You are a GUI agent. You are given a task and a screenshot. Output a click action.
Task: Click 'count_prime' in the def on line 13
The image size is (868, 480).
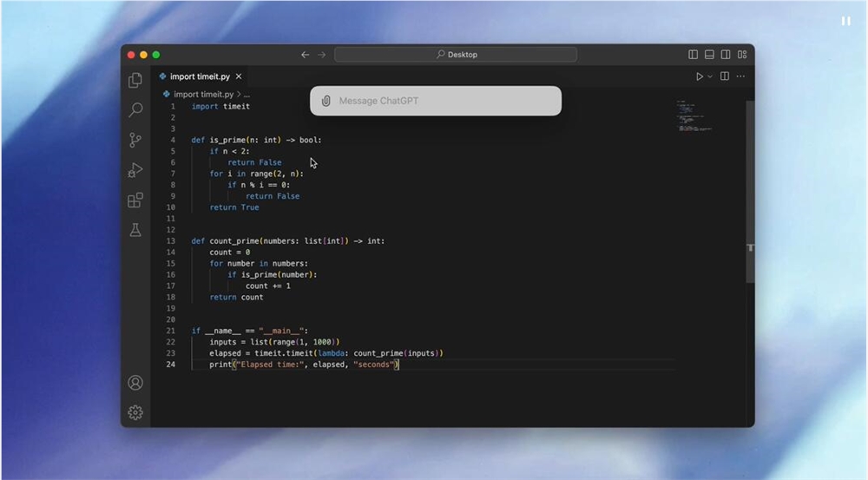[x=234, y=240]
